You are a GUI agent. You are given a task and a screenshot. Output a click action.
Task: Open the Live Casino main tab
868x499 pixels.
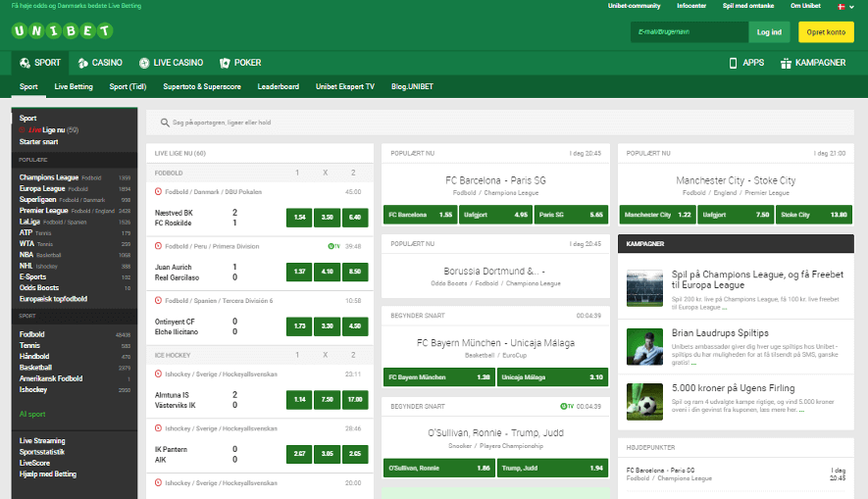click(171, 63)
